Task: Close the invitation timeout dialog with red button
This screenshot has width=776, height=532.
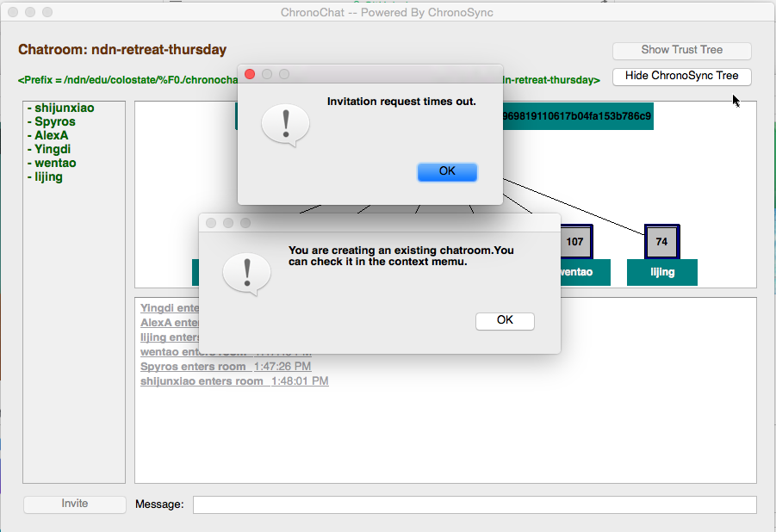Action: [250, 74]
